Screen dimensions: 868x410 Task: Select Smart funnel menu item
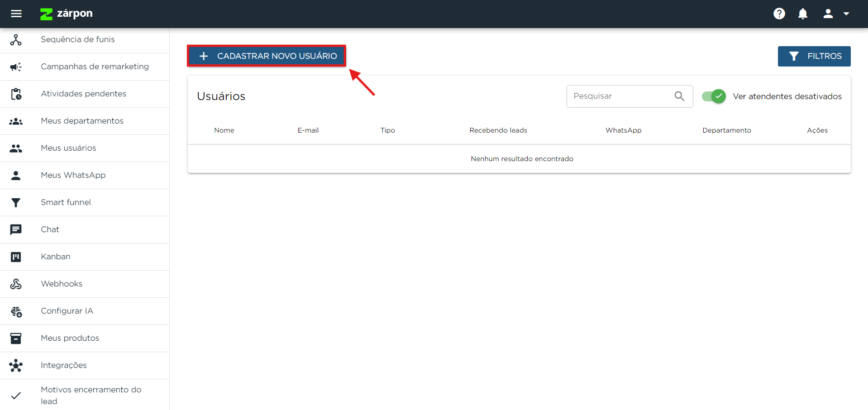pyautogui.click(x=66, y=202)
